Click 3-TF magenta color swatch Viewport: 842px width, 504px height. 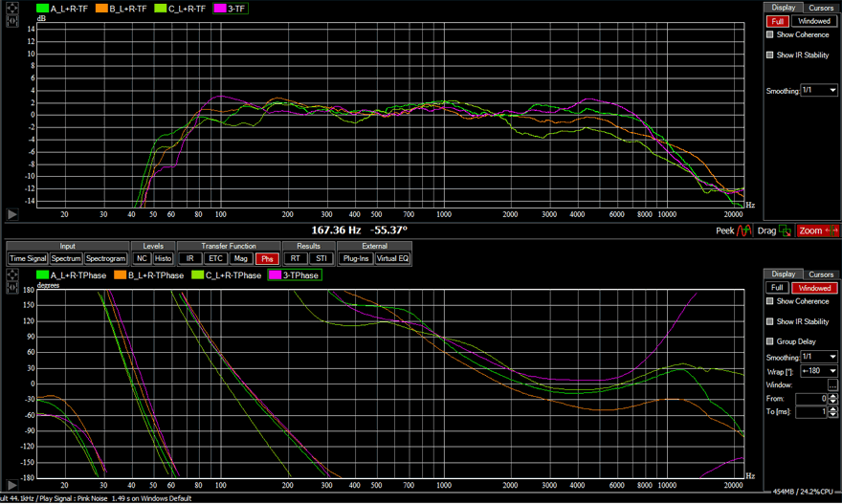[220, 9]
